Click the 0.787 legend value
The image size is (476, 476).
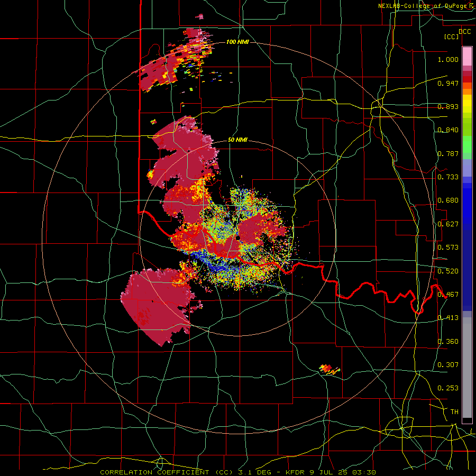[x=448, y=153]
